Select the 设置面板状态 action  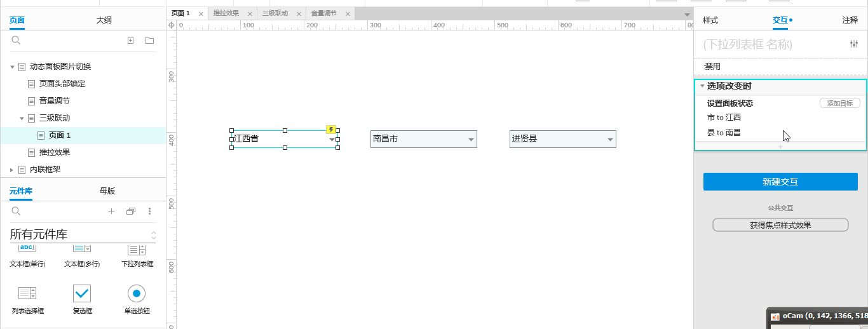730,103
